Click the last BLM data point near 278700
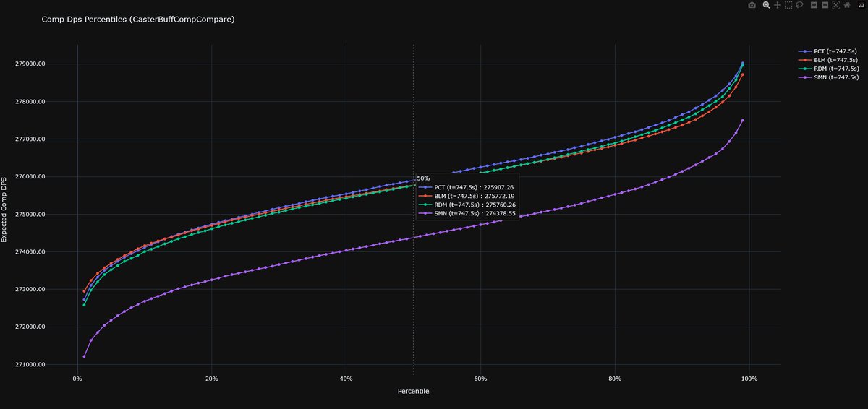 (743, 74)
